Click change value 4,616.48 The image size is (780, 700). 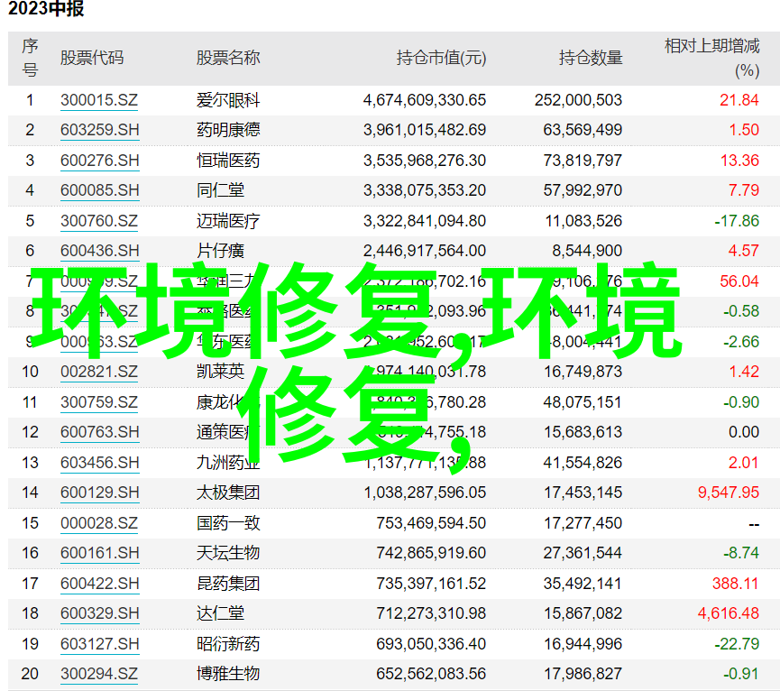[729, 613]
